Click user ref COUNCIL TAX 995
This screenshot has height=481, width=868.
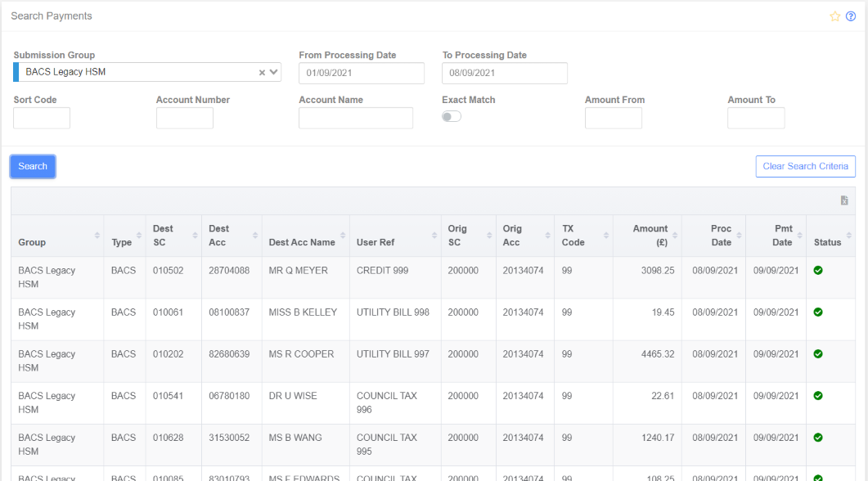pyautogui.click(x=386, y=444)
